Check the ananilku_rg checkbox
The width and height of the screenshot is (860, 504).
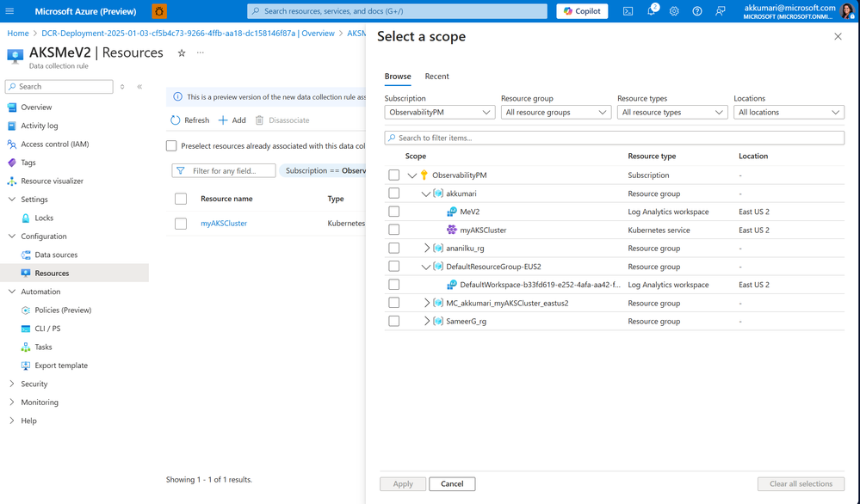pyautogui.click(x=393, y=249)
